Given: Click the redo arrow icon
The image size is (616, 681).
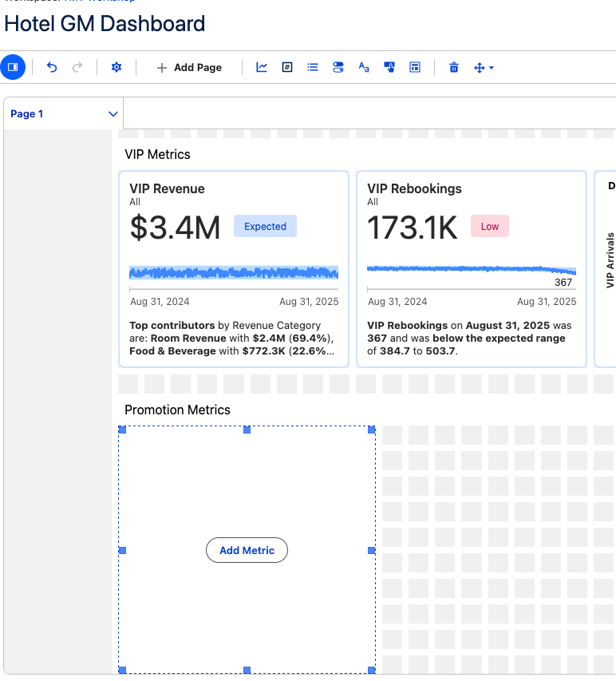Looking at the screenshot, I should (77, 68).
